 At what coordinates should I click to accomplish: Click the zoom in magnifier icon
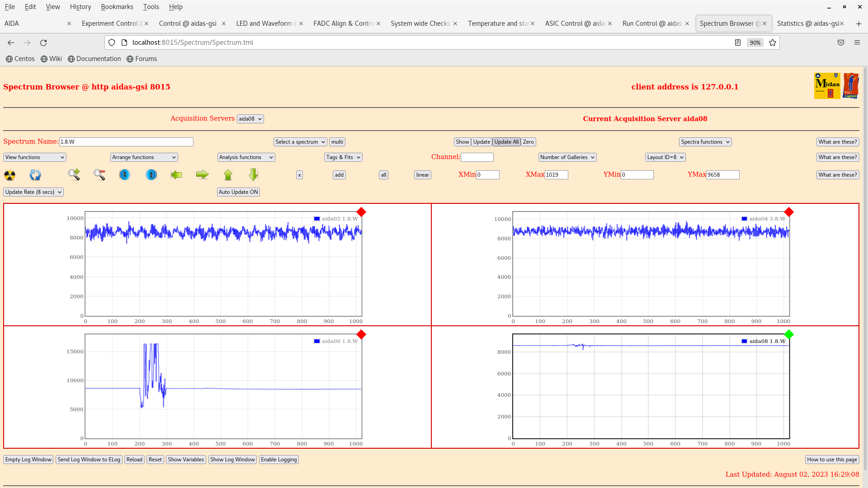(74, 174)
